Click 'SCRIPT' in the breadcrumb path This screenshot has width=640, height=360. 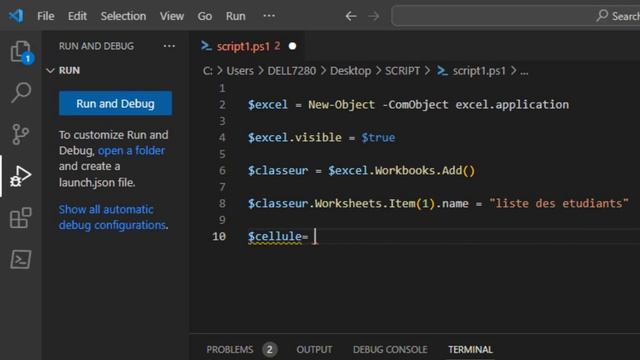402,71
